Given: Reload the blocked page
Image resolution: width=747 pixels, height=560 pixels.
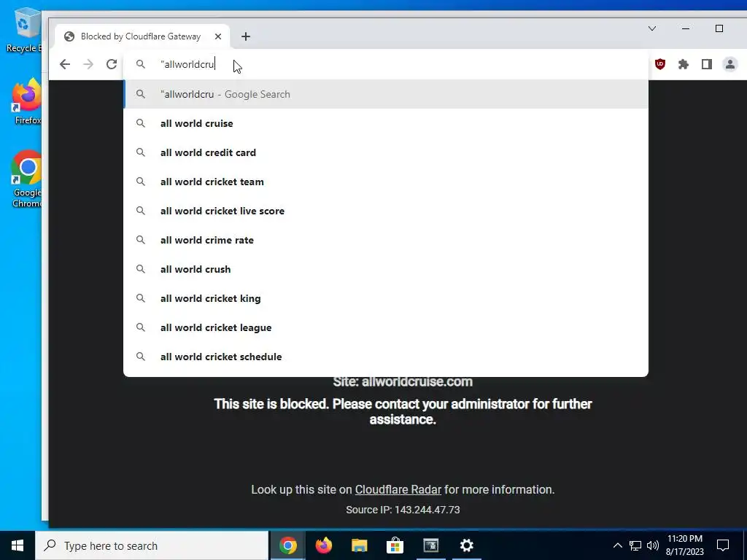Looking at the screenshot, I should 112,64.
